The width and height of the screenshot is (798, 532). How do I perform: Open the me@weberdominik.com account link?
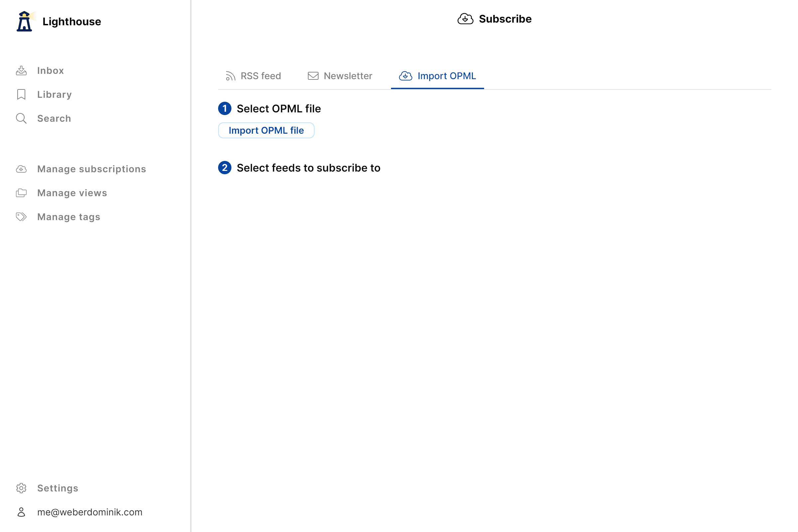click(x=89, y=512)
